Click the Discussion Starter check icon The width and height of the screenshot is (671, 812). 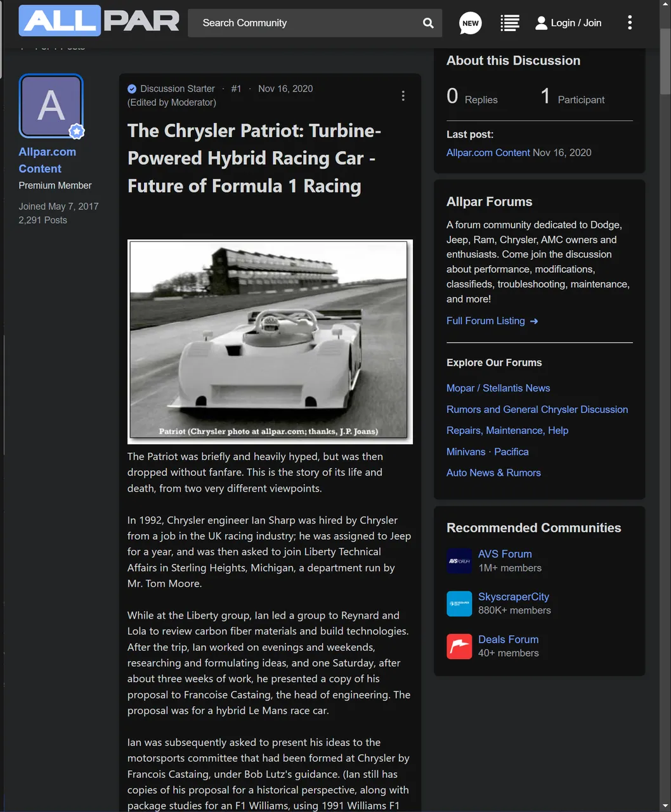(132, 89)
